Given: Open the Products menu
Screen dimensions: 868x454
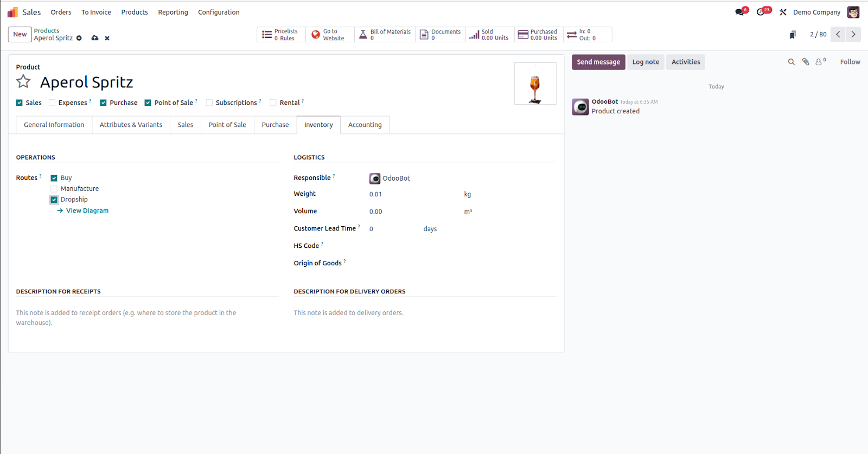Looking at the screenshot, I should click(135, 12).
